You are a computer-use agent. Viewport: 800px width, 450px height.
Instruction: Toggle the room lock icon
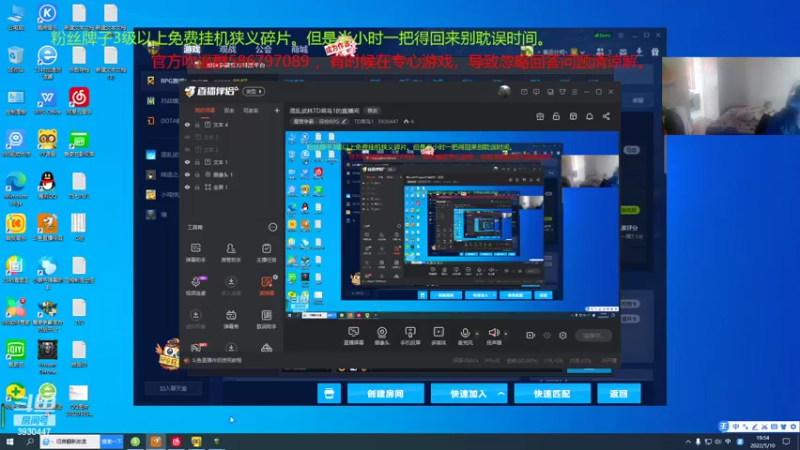point(556,116)
